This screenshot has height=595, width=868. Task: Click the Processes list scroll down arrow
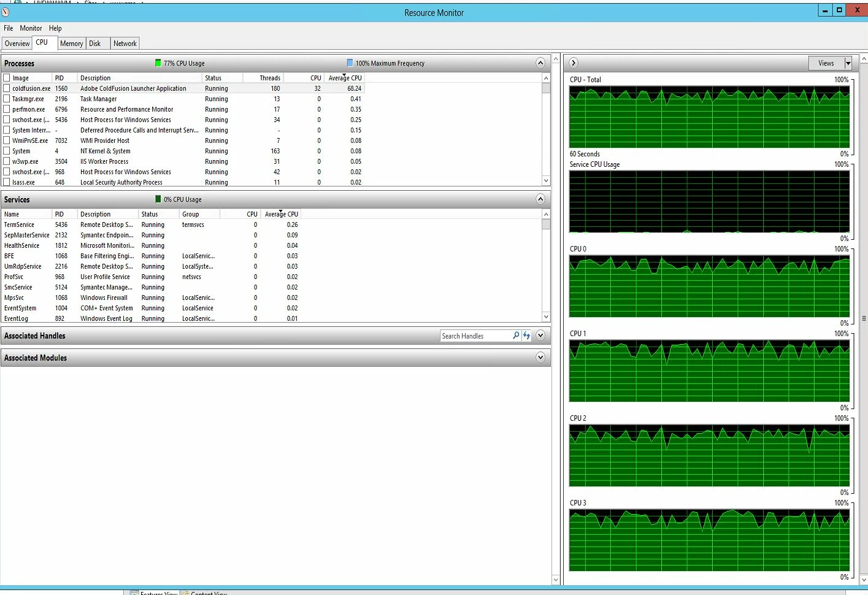tap(546, 181)
